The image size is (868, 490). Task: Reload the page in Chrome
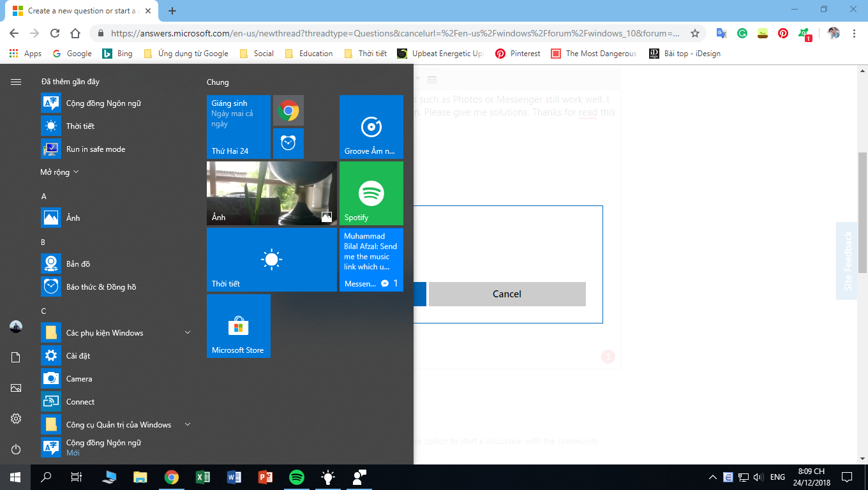coord(55,33)
